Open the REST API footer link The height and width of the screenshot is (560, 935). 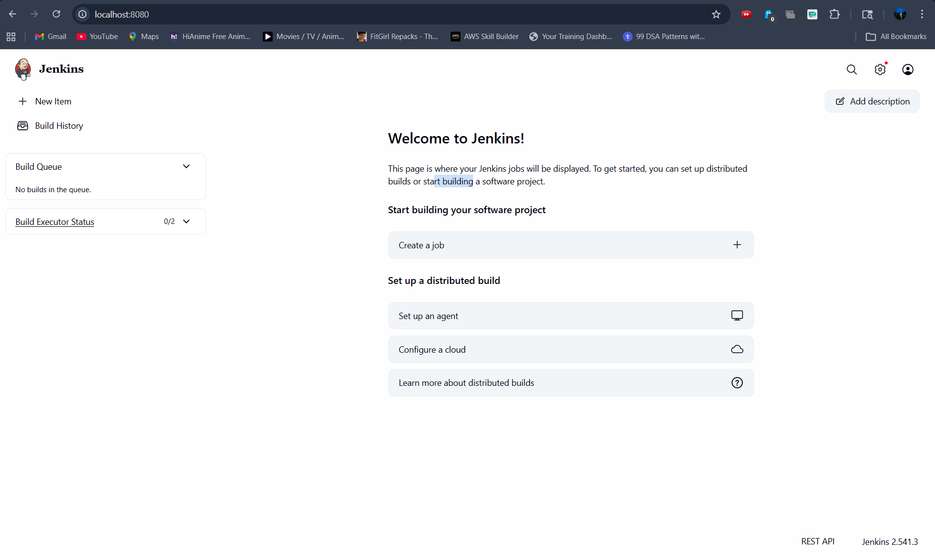tap(817, 541)
